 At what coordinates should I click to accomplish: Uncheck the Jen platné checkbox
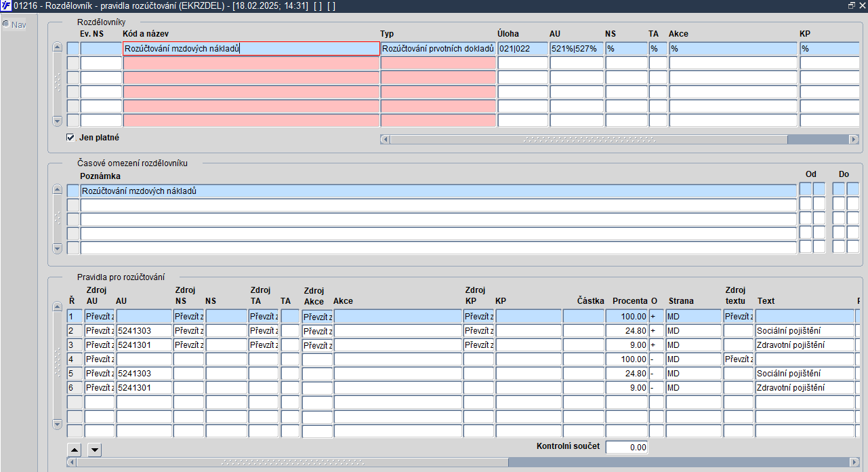tap(70, 138)
